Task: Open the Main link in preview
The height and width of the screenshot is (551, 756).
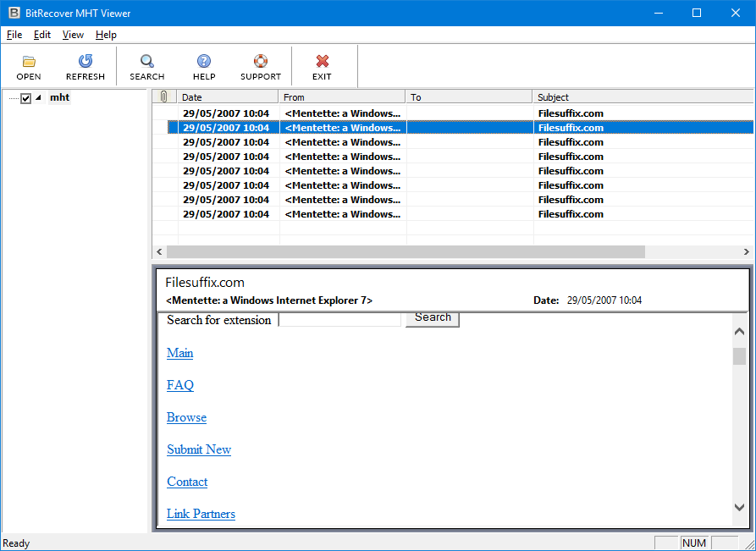Action: tap(179, 353)
